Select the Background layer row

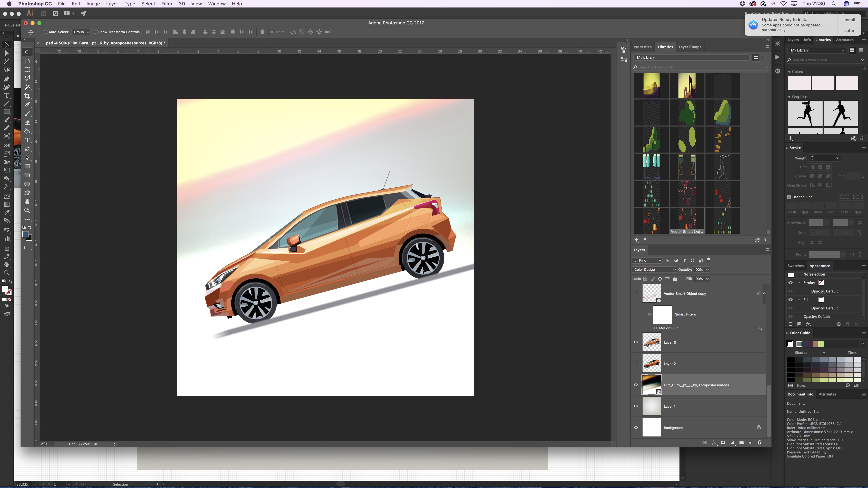(x=698, y=428)
